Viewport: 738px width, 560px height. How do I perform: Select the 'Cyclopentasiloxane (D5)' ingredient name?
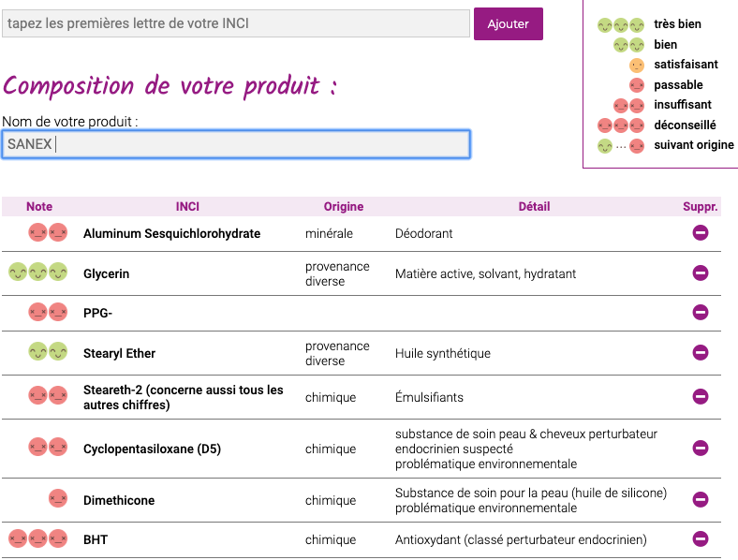152,449
